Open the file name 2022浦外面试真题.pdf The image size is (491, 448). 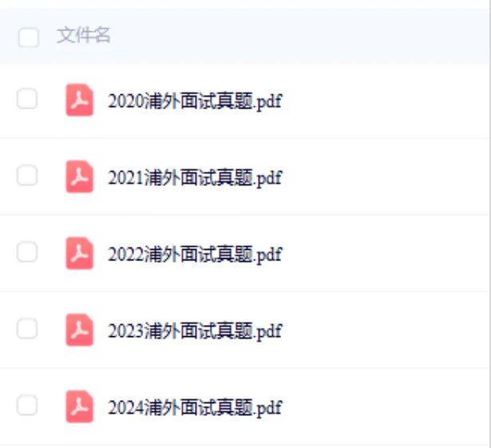[x=195, y=255]
